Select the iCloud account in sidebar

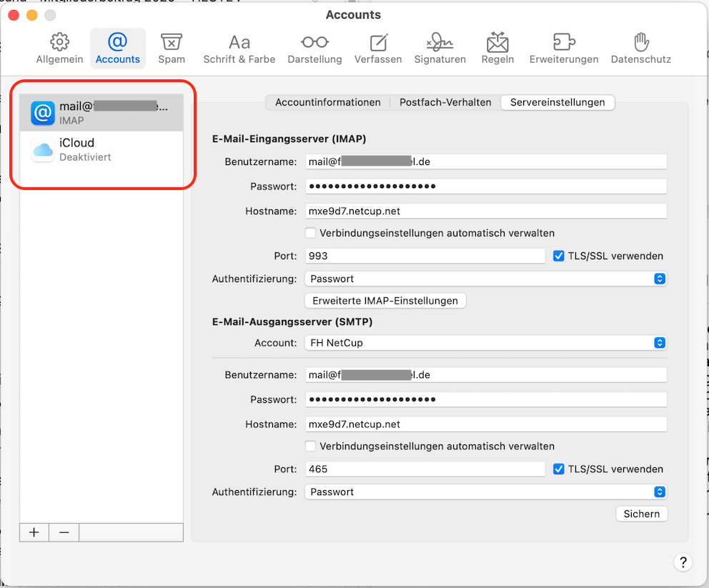pos(101,149)
